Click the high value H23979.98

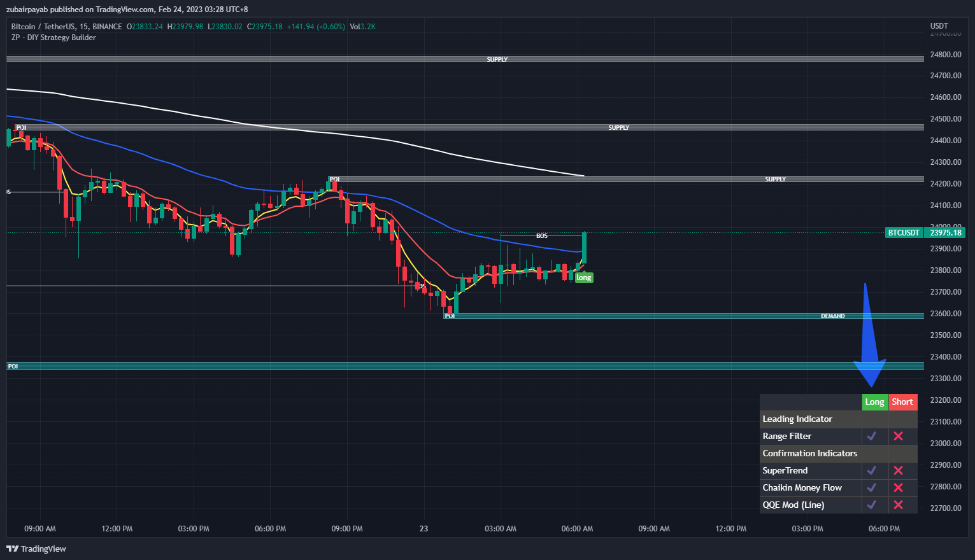(x=185, y=27)
